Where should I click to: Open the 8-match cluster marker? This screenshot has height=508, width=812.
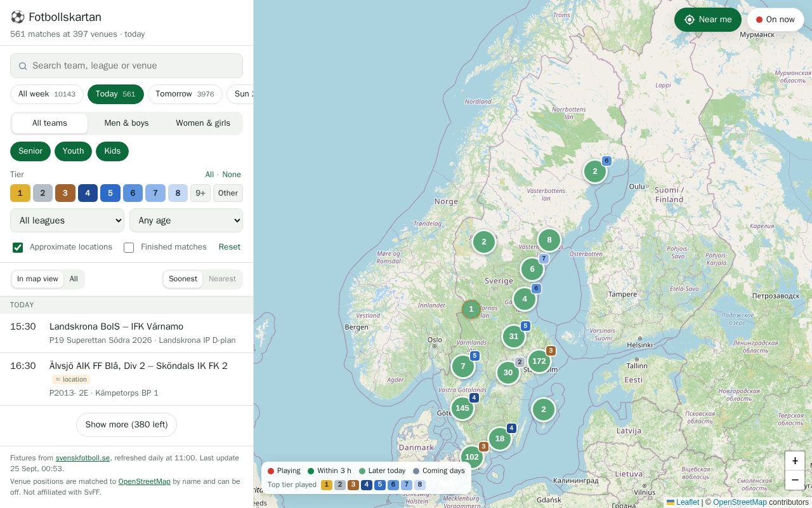549,241
